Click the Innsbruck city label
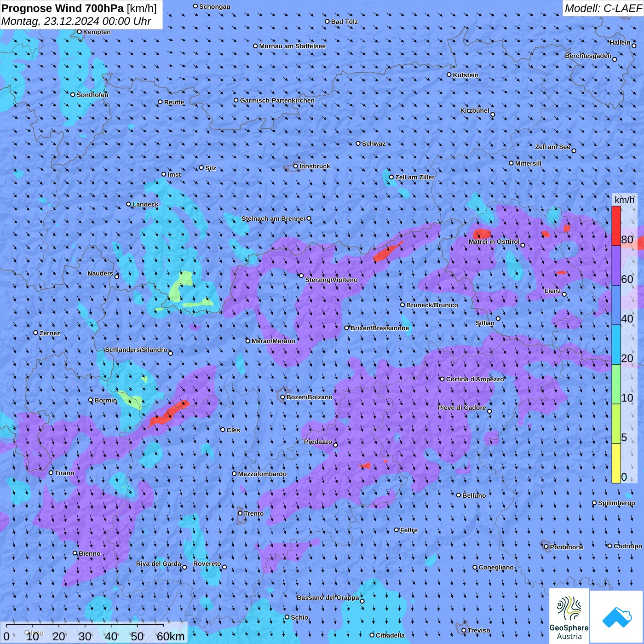This screenshot has height=644, width=644. pos(315,166)
